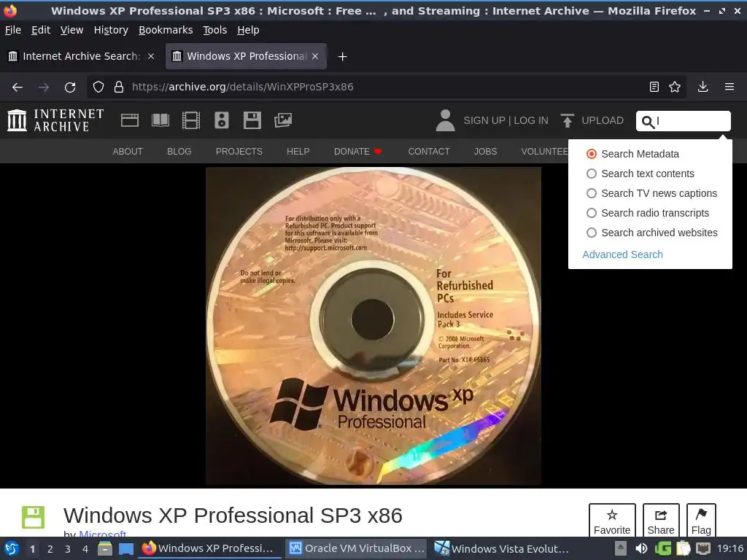Select the Search TV news captions option
This screenshot has height=560, width=747.
[x=651, y=193]
